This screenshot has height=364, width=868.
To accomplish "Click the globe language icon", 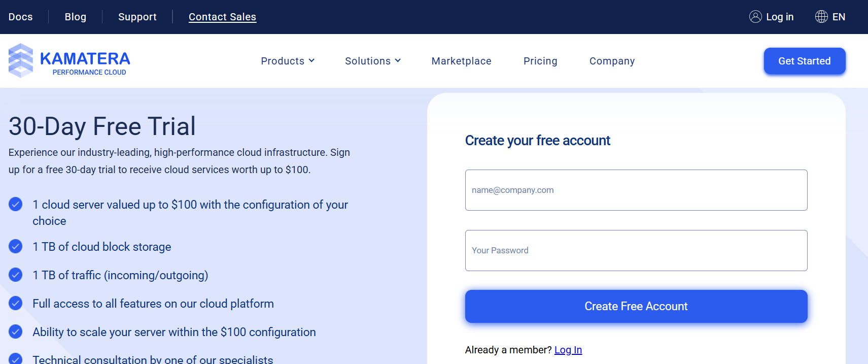I will click(x=821, y=17).
